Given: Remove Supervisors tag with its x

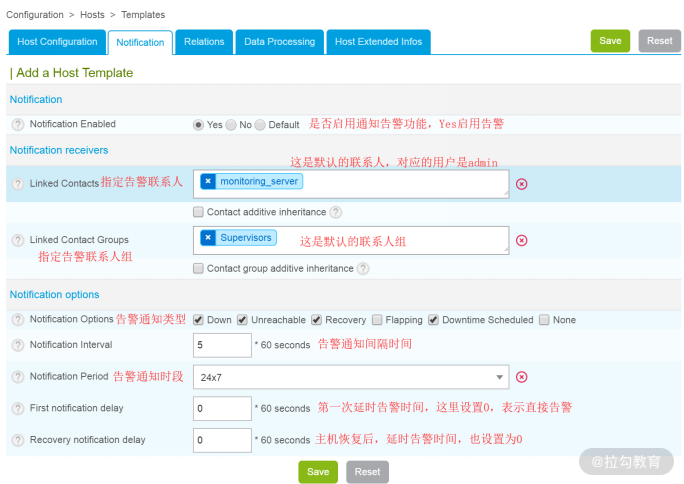Looking at the screenshot, I should pos(208,238).
